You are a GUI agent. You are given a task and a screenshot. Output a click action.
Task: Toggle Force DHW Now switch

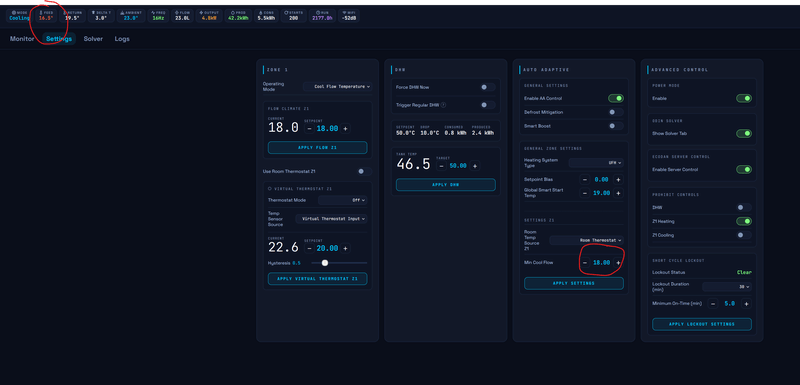click(x=487, y=87)
